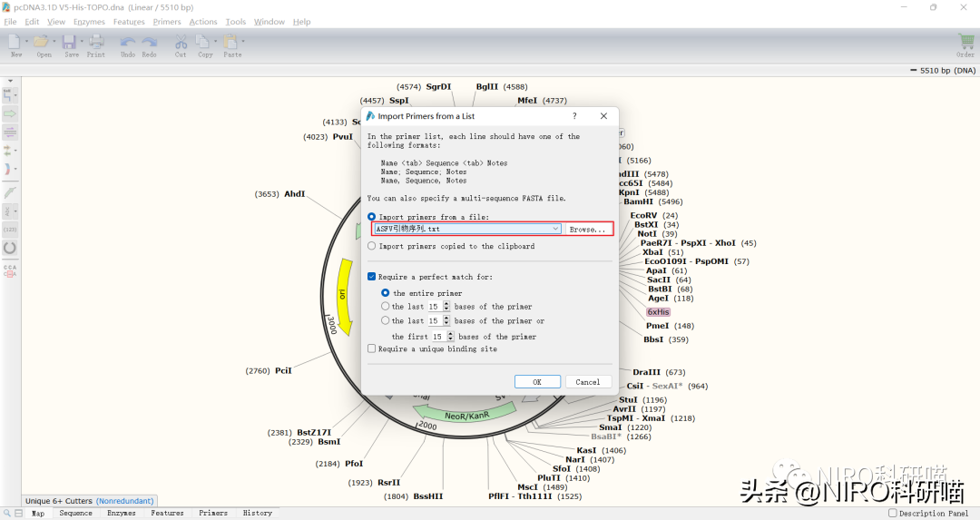Image resolution: width=980 pixels, height=520 pixels.
Task: Confirm the import with OK button
Action: pyautogui.click(x=536, y=382)
